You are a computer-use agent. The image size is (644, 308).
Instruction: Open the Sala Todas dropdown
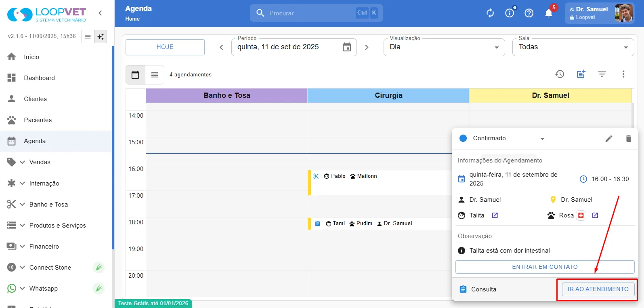pyautogui.click(x=573, y=47)
